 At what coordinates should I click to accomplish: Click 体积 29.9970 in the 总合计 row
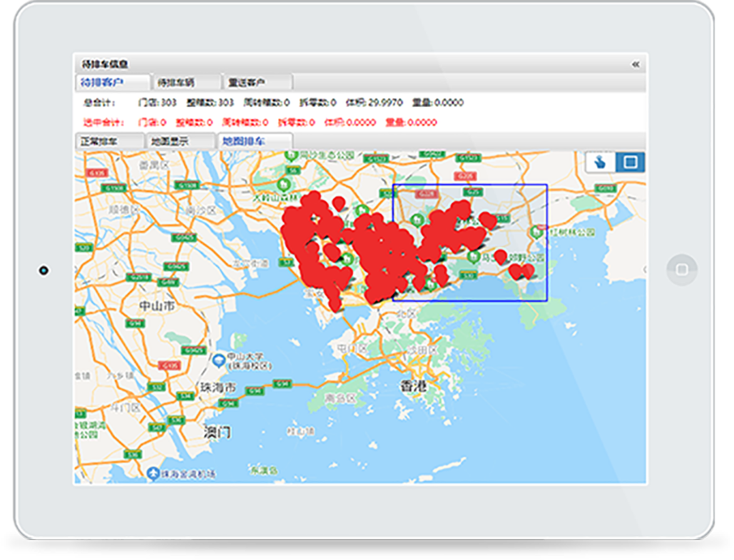[x=374, y=103]
